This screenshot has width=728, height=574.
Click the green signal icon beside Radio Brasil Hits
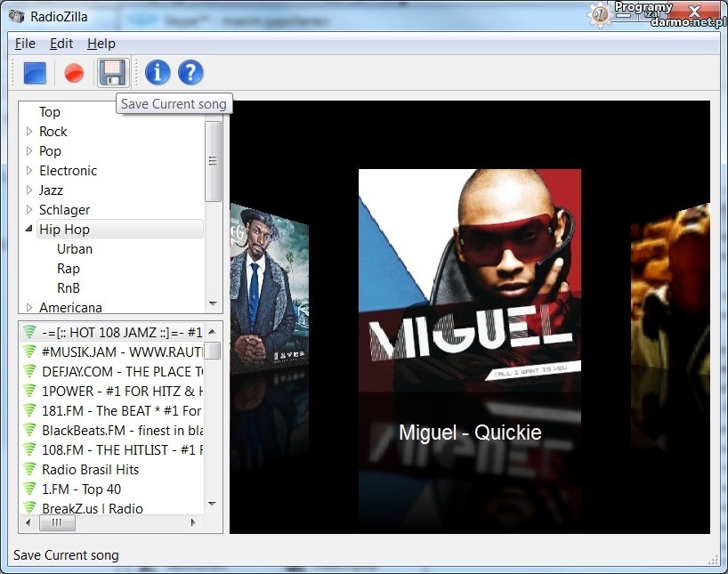pyautogui.click(x=29, y=469)
